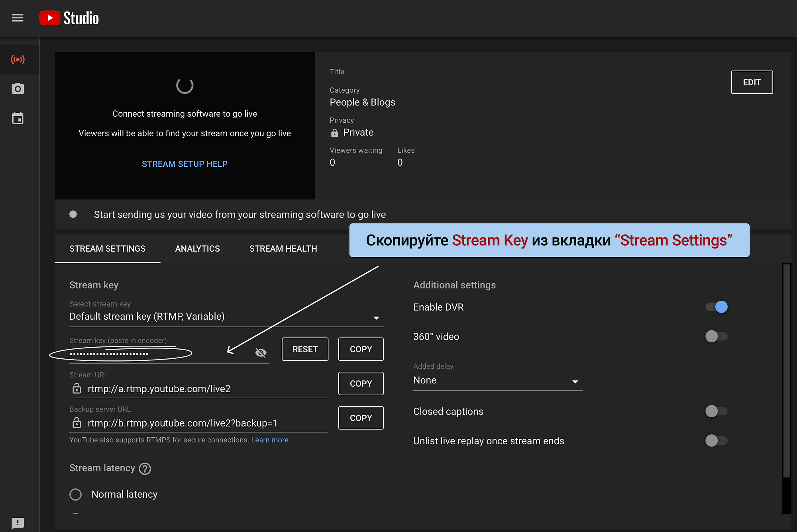Click the hidden stream key field
Viewport: 797px width, 532px height.
tap(169, 354)
